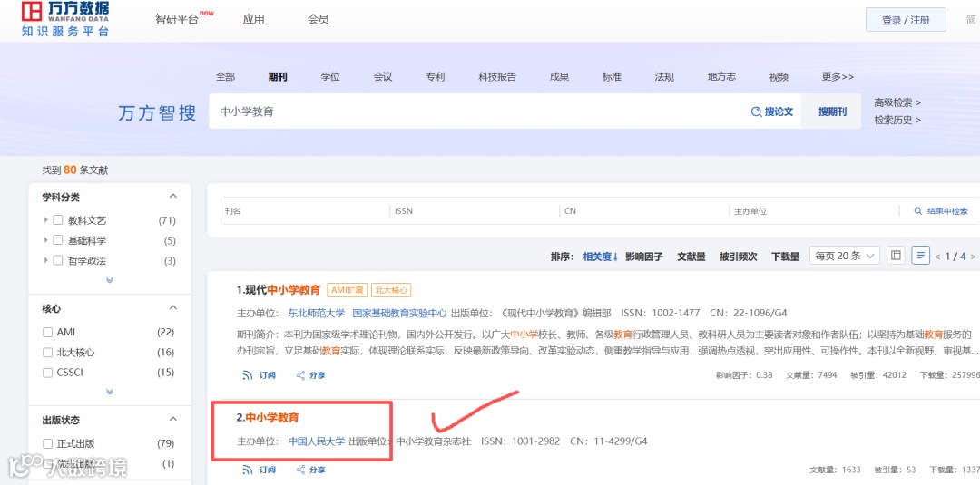Expand the 哲学政法 tree arrow
This screenshot has height=485, width=980.
(45, 259)
